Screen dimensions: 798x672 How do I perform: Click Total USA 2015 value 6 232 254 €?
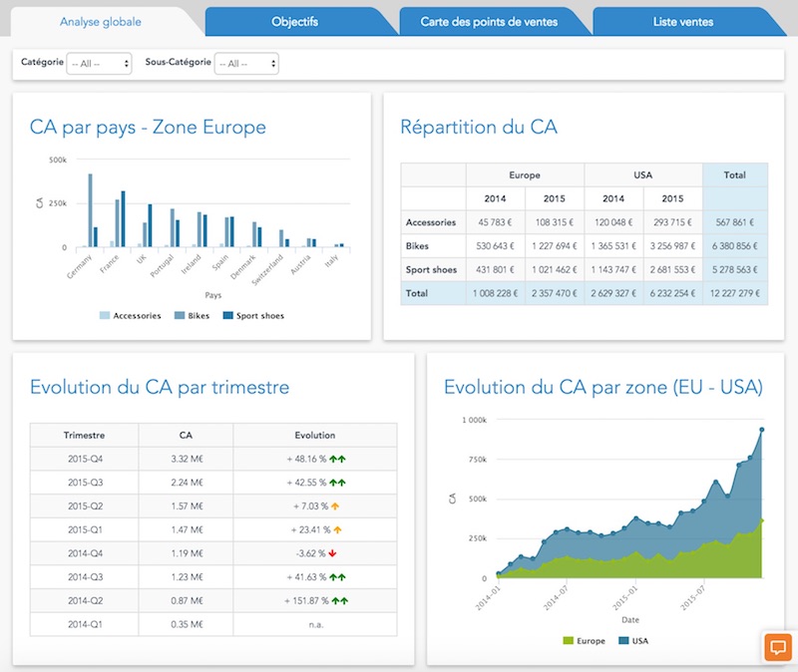(672, 293)
